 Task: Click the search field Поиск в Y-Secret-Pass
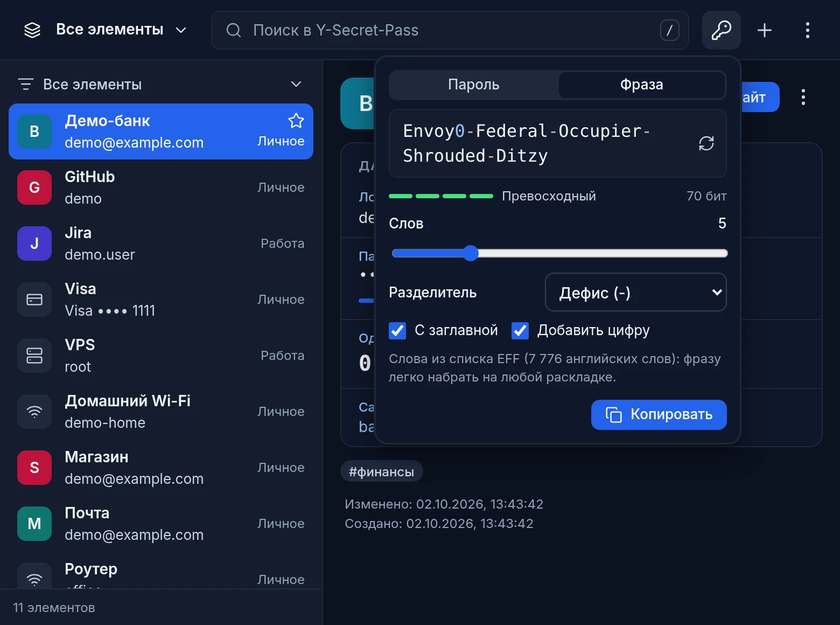[450, 30]
